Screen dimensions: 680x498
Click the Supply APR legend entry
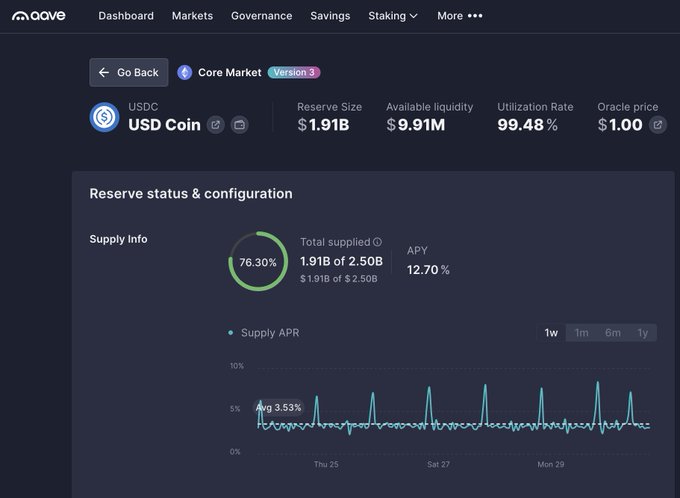click(x=264, y=333)
